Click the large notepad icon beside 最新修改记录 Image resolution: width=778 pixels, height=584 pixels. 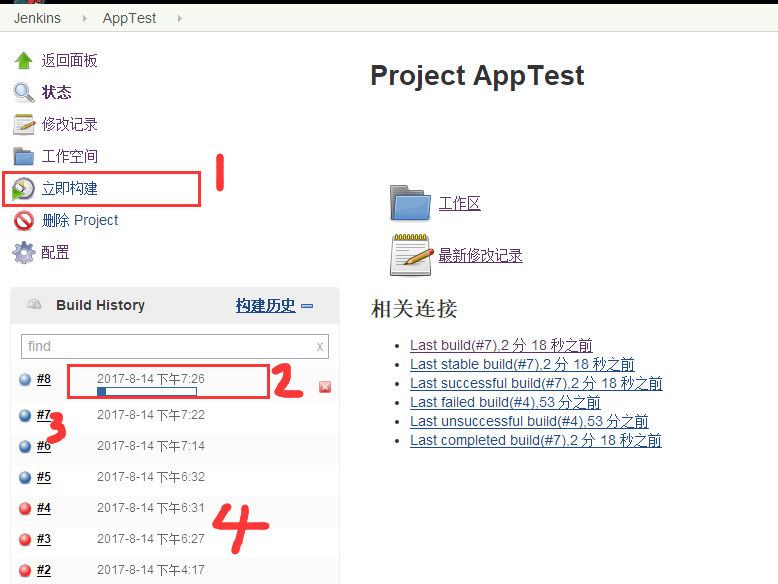pos(411,255)
